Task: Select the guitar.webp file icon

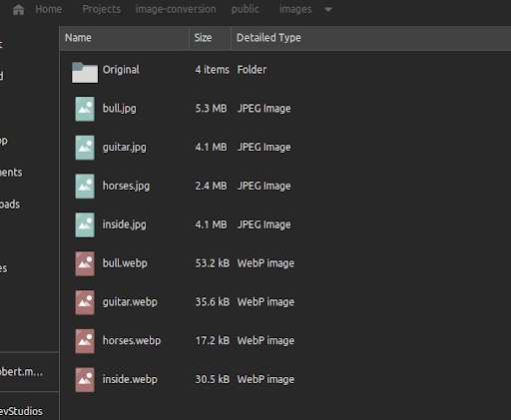Action: point(85,302)
